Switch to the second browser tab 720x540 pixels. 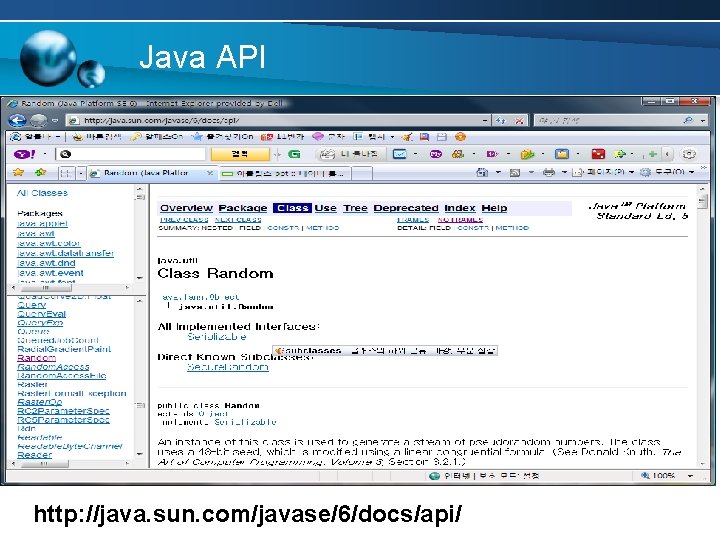285,174
